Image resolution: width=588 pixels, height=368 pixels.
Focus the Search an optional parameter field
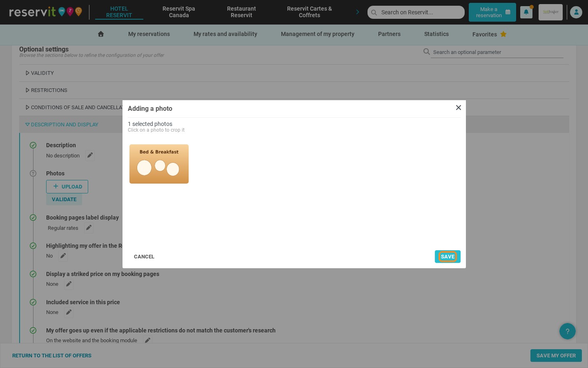coord(497,52)
